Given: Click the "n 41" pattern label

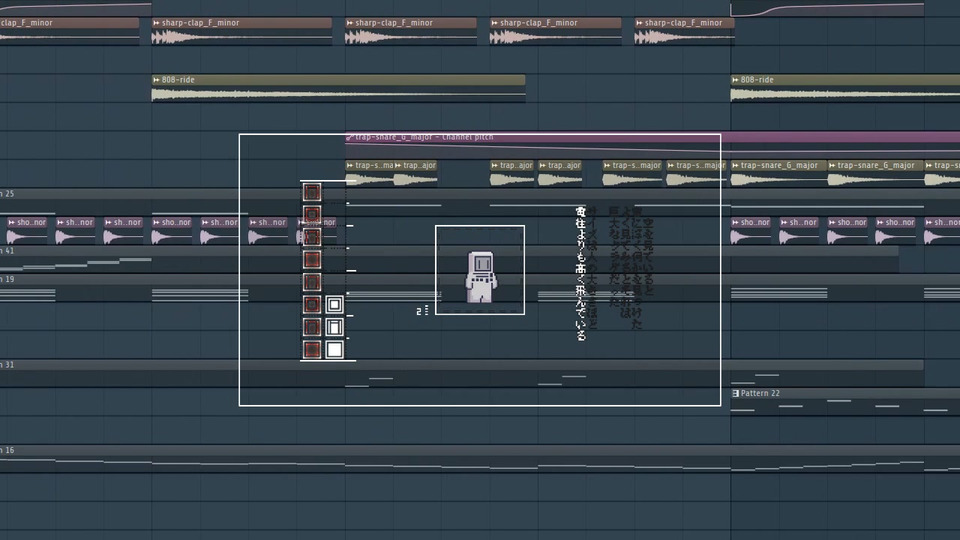Looking at the screenshot, I should pyautogui.click(x=7, y=250).
